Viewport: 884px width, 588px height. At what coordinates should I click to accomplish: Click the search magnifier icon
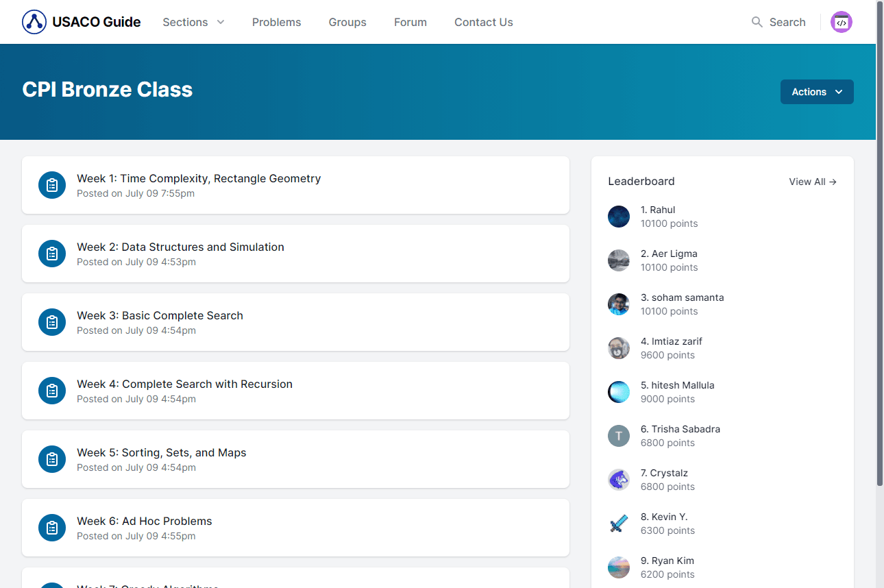tap(757, 22)
